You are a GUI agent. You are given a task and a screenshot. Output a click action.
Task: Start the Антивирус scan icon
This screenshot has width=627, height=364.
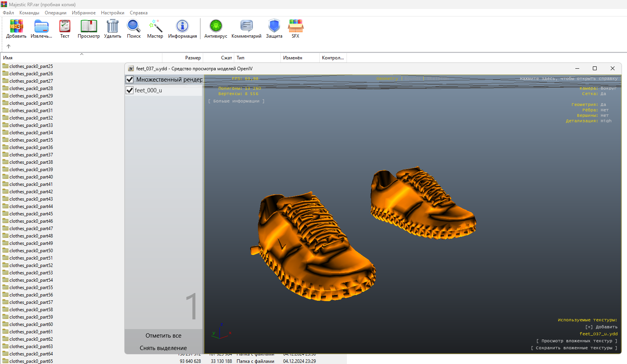[216, 26]
